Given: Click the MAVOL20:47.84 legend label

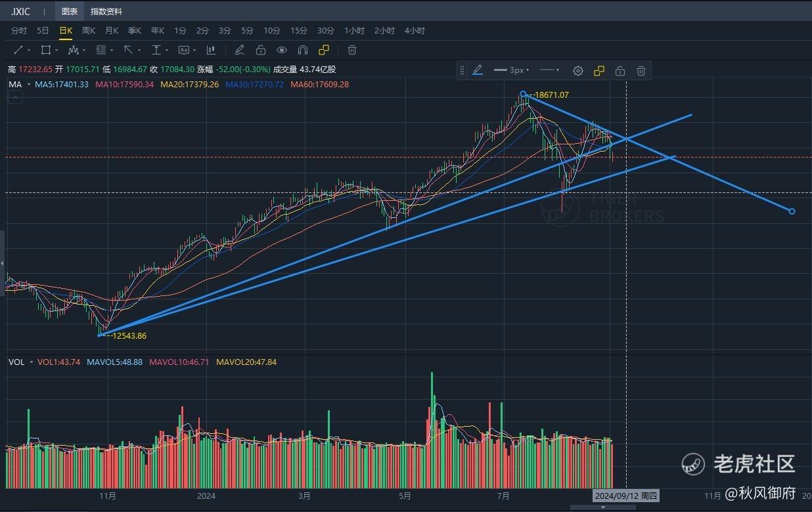Looking at the screenshot, I should point(246,362).
